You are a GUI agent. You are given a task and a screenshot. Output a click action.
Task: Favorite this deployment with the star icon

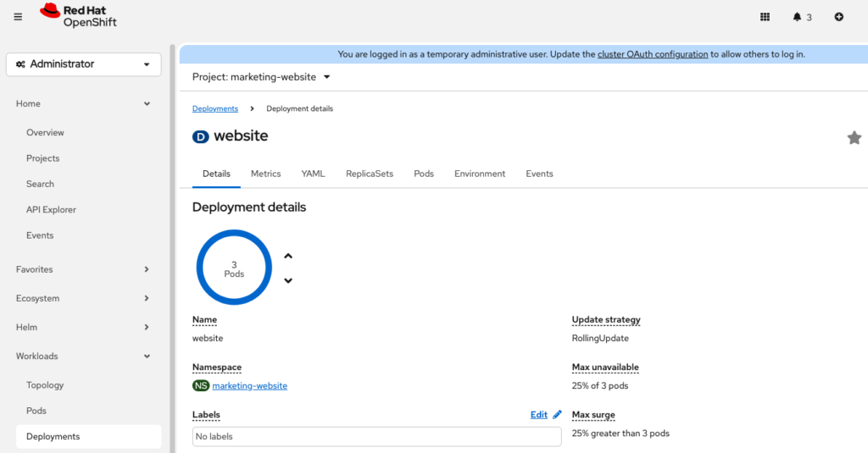click(x=854, y=138)
